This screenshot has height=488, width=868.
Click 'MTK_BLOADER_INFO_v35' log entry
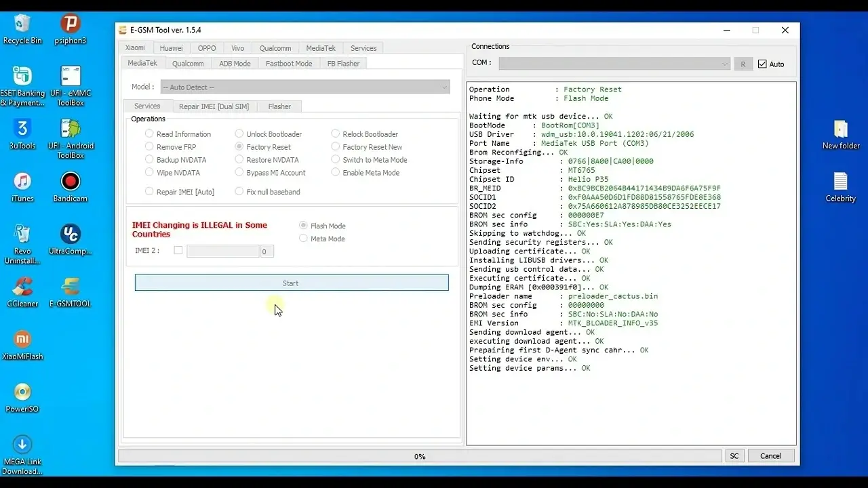pyautogui.click(x=612, y=323)
